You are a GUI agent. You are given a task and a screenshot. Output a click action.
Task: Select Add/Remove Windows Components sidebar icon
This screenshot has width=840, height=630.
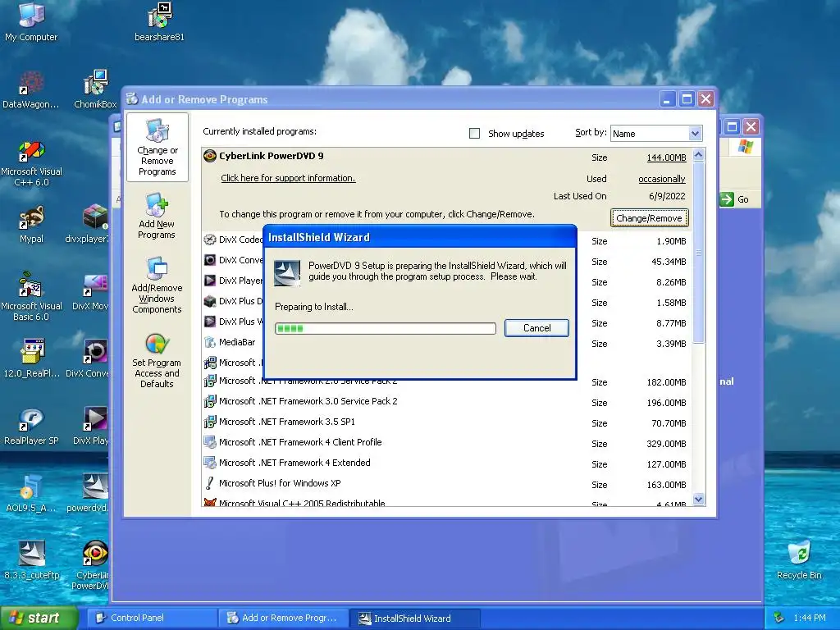(157, 285)
